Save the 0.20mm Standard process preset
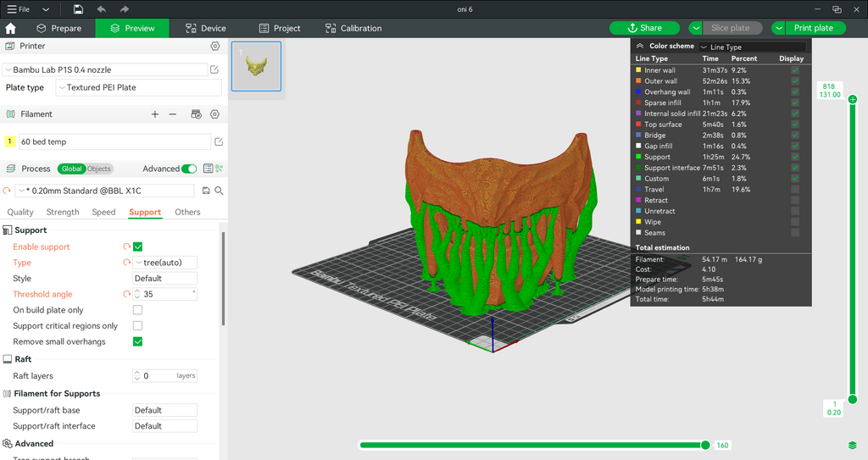 (206, 191)
